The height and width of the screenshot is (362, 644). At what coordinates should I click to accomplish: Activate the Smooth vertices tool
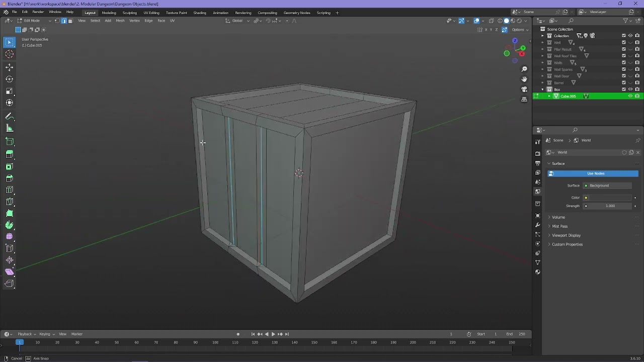[x=10, y=237]
